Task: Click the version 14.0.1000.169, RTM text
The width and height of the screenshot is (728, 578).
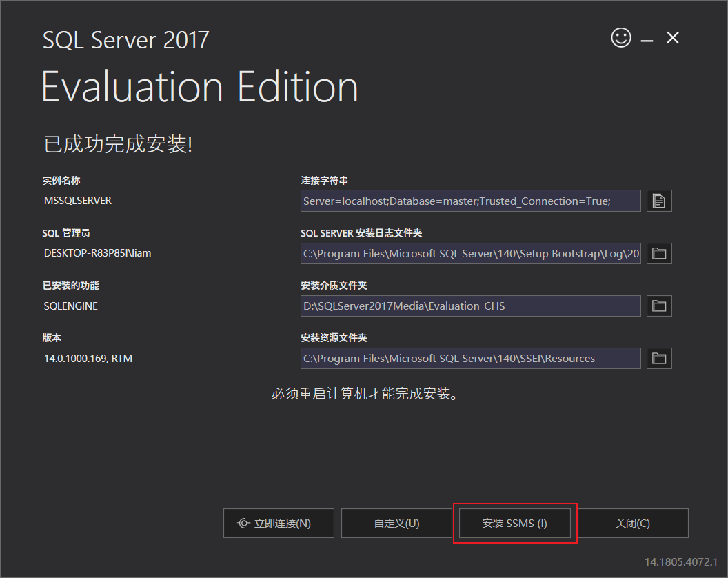Action: (x=88, y=359)
